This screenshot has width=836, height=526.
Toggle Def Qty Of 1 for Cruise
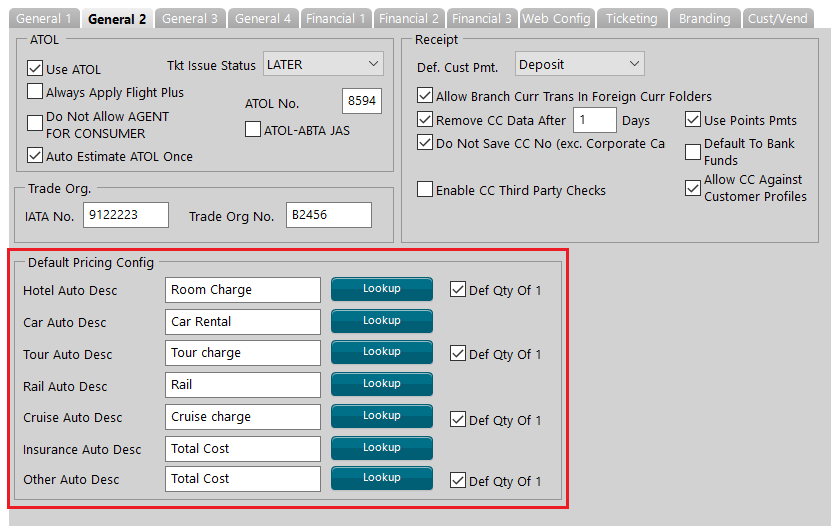458,419
